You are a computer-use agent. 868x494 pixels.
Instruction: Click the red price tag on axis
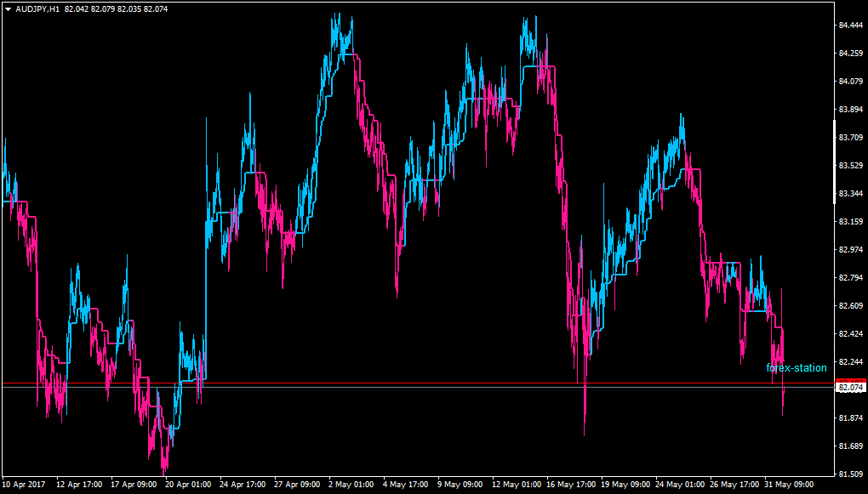852,381
